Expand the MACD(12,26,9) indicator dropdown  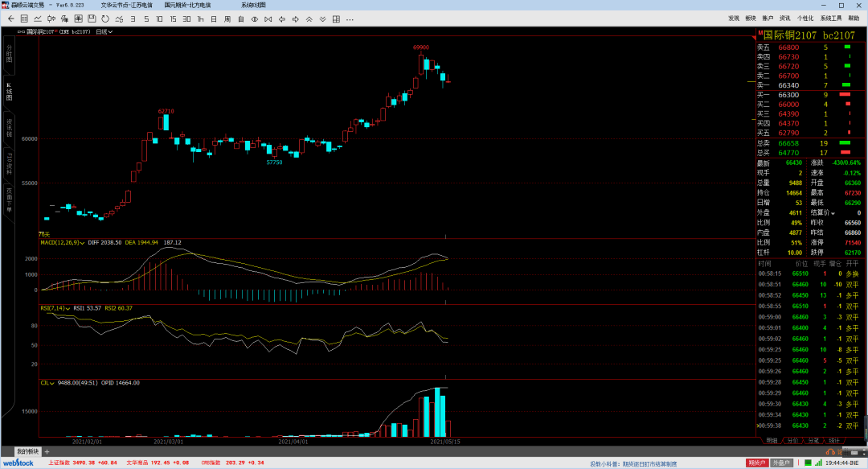pyautogui.click(x=82, y=243)
